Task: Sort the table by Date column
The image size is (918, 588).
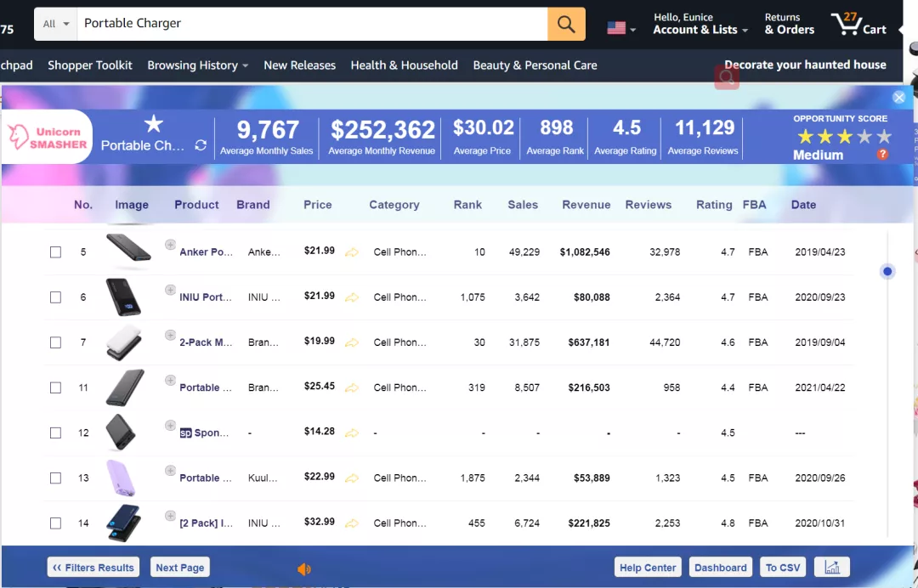Action: pos(803,205)
